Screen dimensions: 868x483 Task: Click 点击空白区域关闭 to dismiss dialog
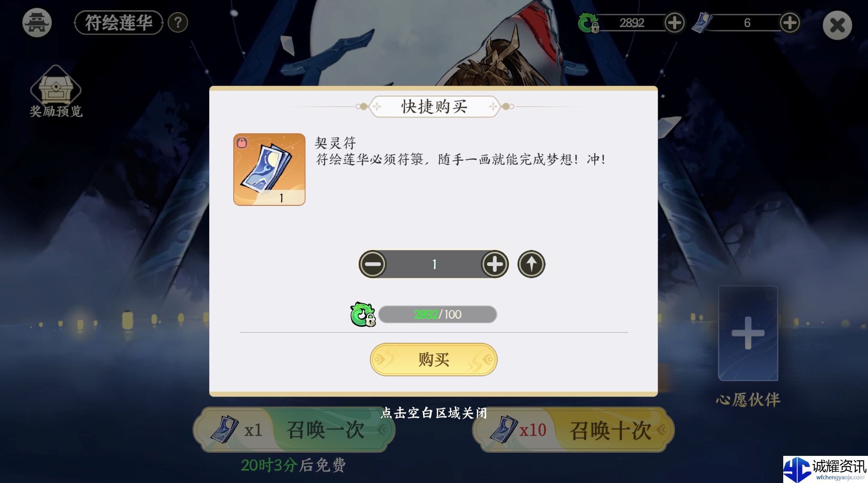point(434,413)
